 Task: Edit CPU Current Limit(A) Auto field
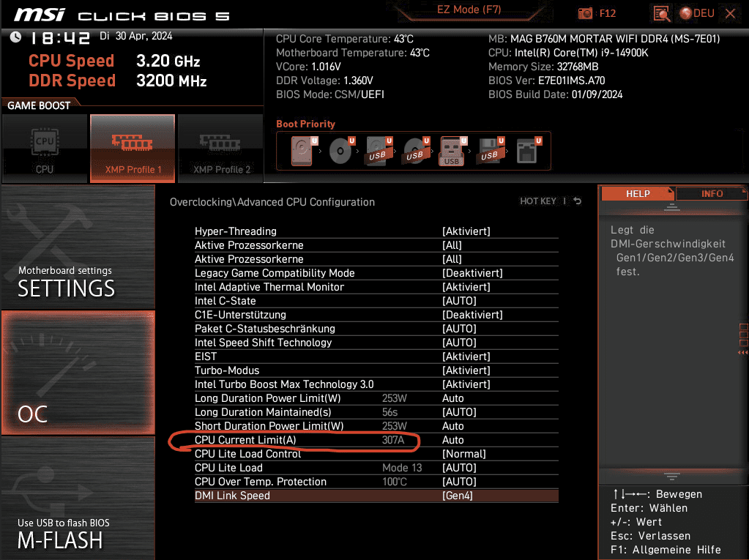[452, 440]
